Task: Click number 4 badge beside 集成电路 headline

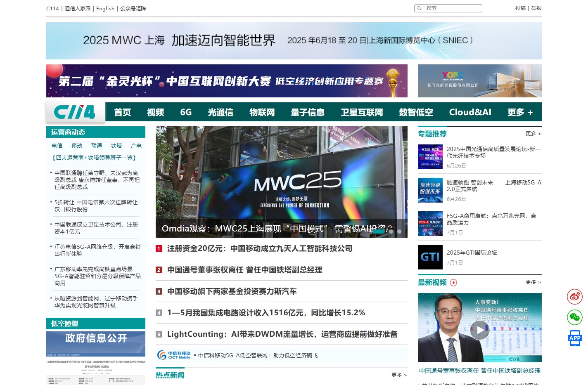Action: pyautogui.click(x=159, y=313)
